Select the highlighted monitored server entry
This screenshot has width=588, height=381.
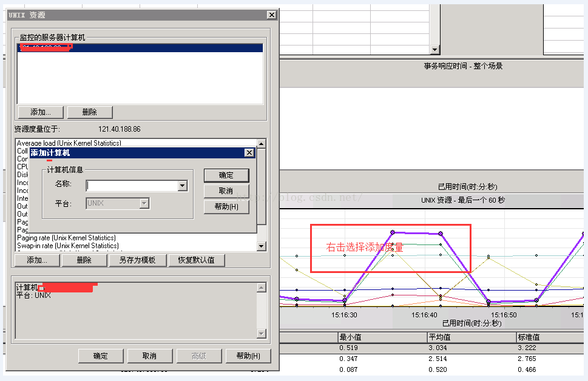[x=140, y=48]
